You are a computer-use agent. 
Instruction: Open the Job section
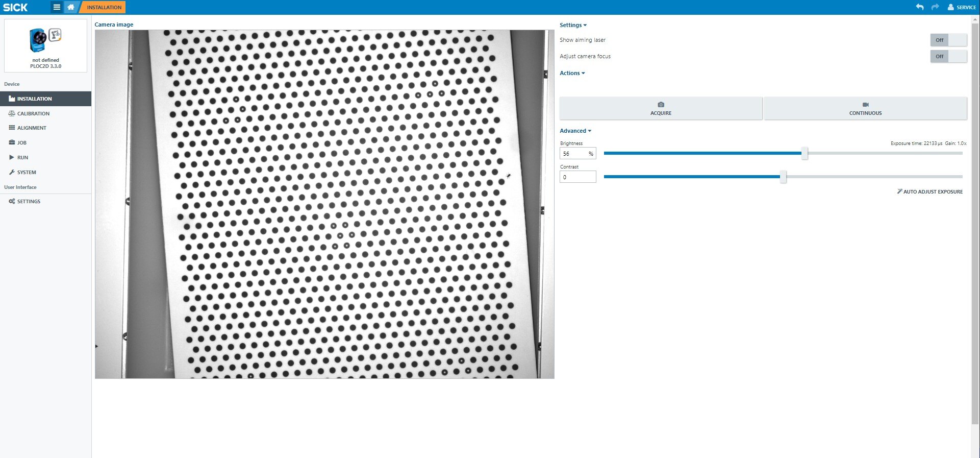pos(22,143)
